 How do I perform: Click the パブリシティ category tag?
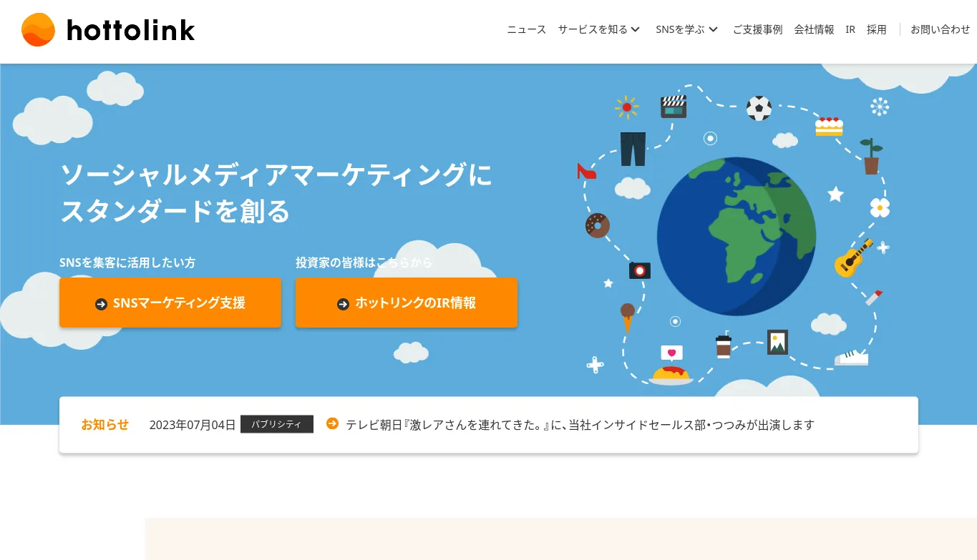point(277,424)
